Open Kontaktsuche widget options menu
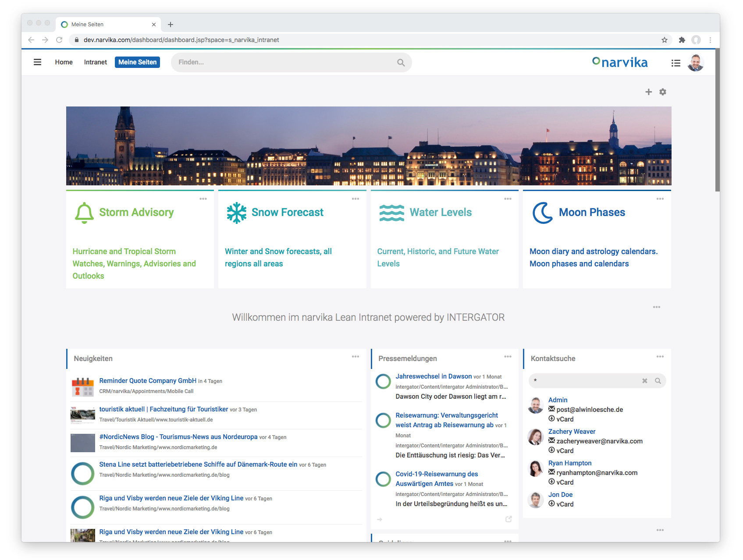 point(660,357)
